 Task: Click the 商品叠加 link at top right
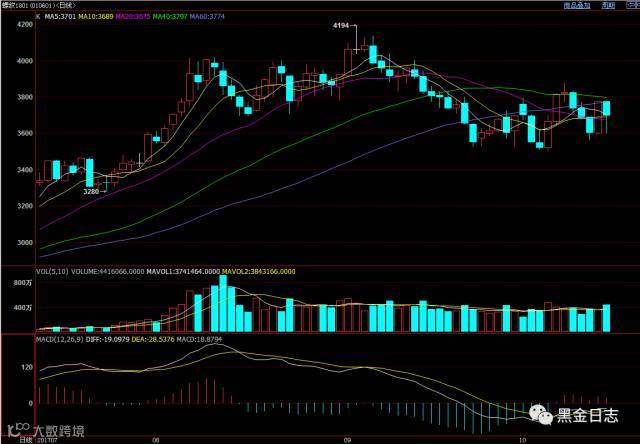click(x=577, y=5)
